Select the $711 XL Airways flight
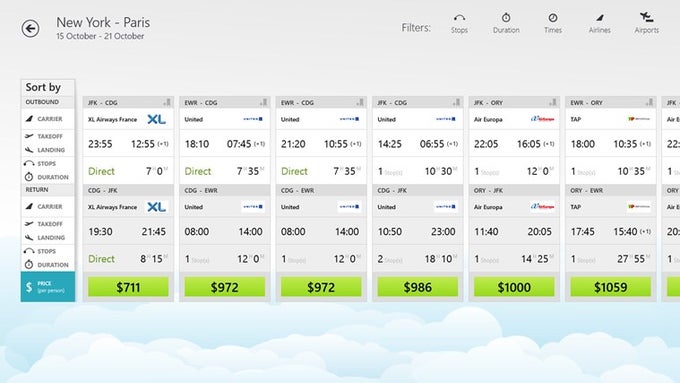 (x=128, y=287)
